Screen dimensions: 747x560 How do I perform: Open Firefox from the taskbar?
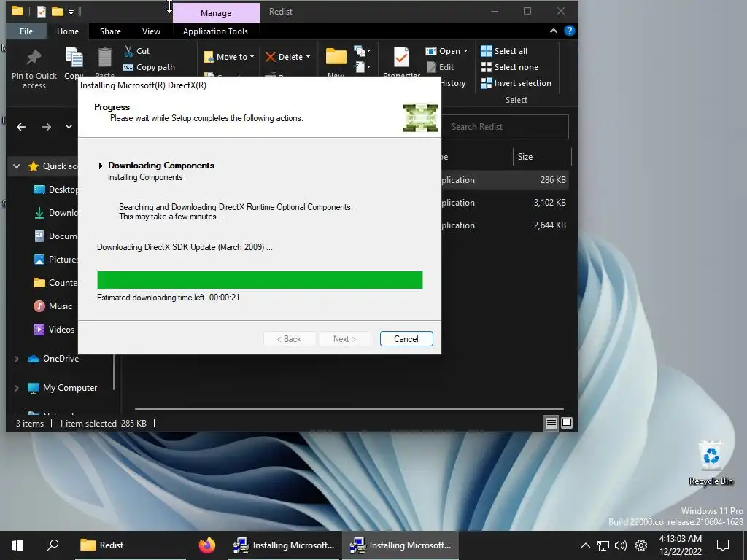coord(206,545)
